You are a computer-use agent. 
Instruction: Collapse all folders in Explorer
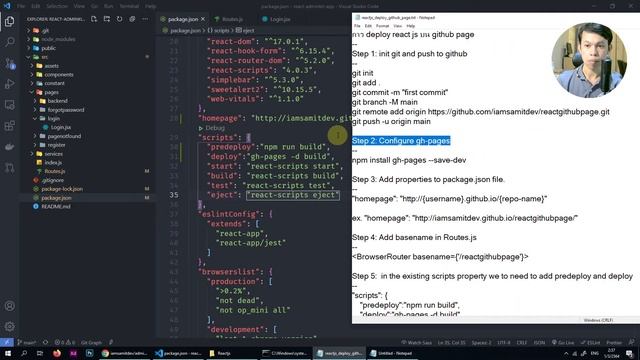[x=132, y=19]
